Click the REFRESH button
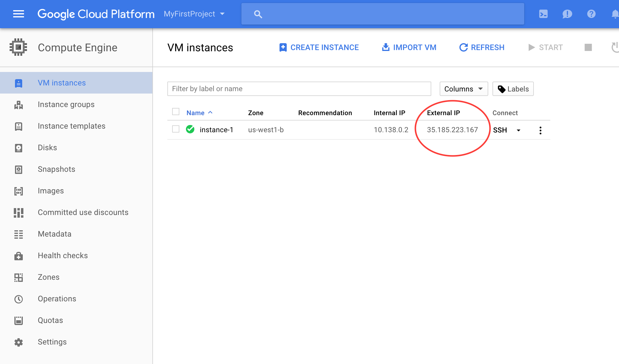The height and width of the screenshot is (364, 619). (x=482, y=47)
